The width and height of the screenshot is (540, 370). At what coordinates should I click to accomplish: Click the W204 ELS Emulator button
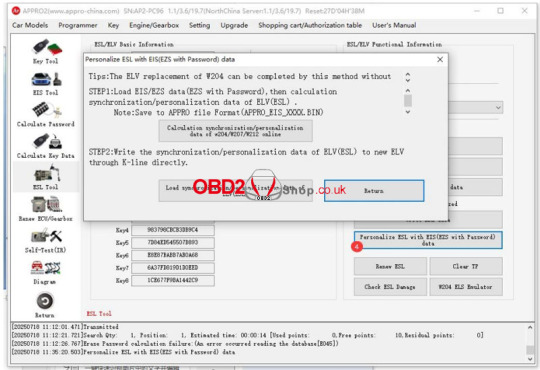466,287
